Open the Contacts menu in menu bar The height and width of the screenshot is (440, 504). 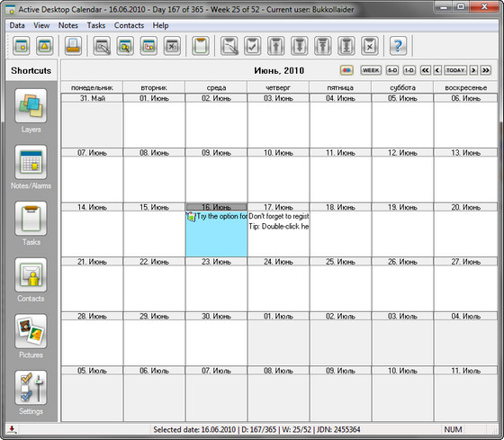point(129,25)
